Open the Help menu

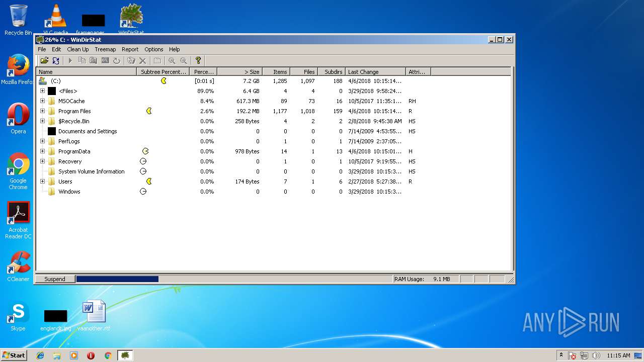point(175,49)
